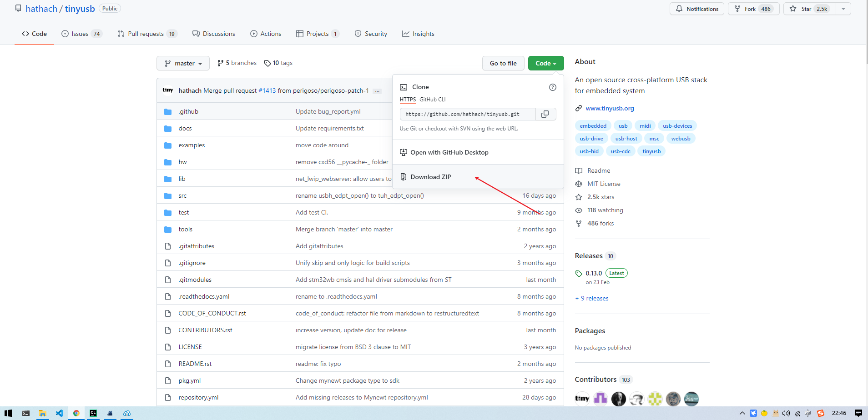Image resolution: width=868 pixels, height=420 pixels.
Task: Click the volume icon in system tray
Action: pos(786,413)
